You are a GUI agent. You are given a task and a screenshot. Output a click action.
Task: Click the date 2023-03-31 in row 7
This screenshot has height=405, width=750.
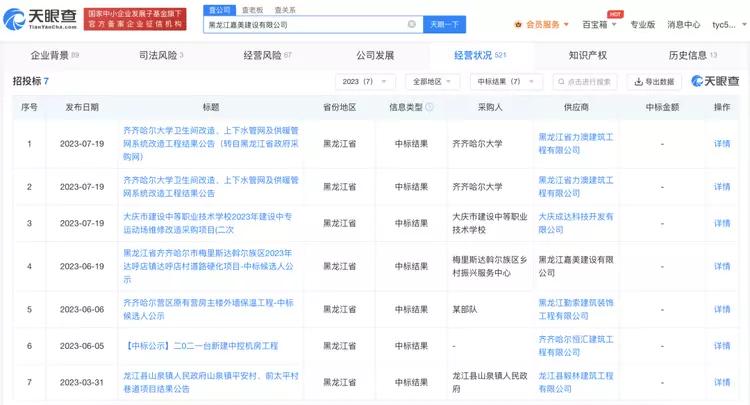click(82, 383)
